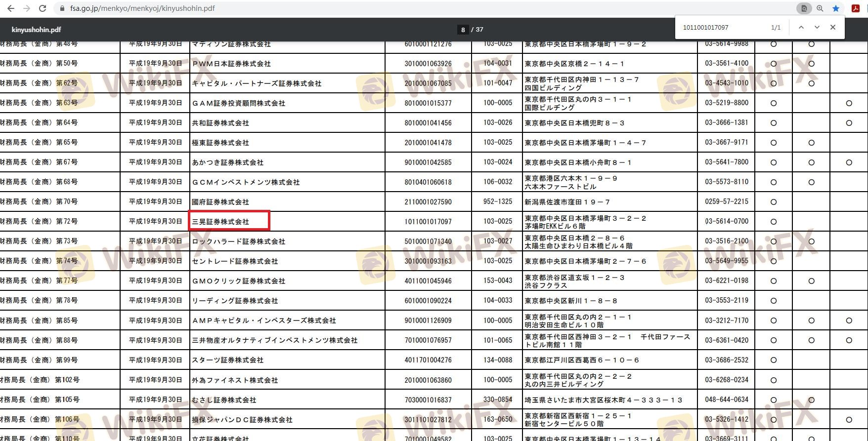Click corporate number 2110001027590

428,202
